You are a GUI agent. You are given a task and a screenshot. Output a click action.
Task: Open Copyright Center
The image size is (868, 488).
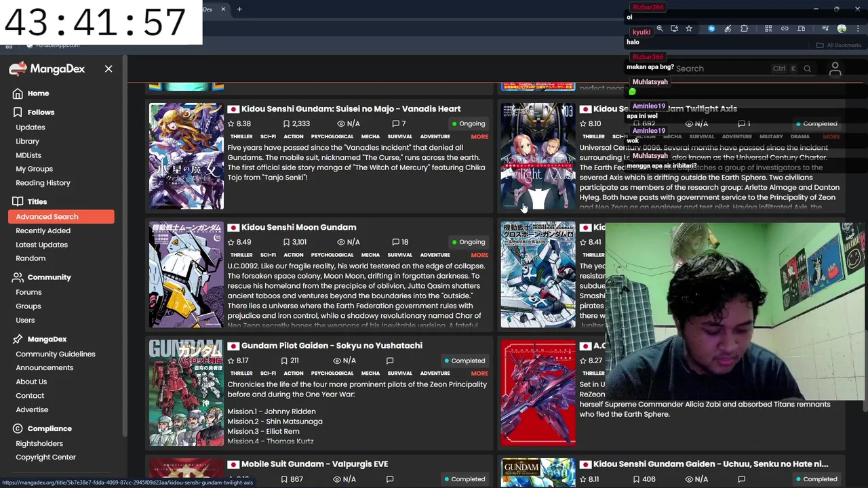[45, 457]
